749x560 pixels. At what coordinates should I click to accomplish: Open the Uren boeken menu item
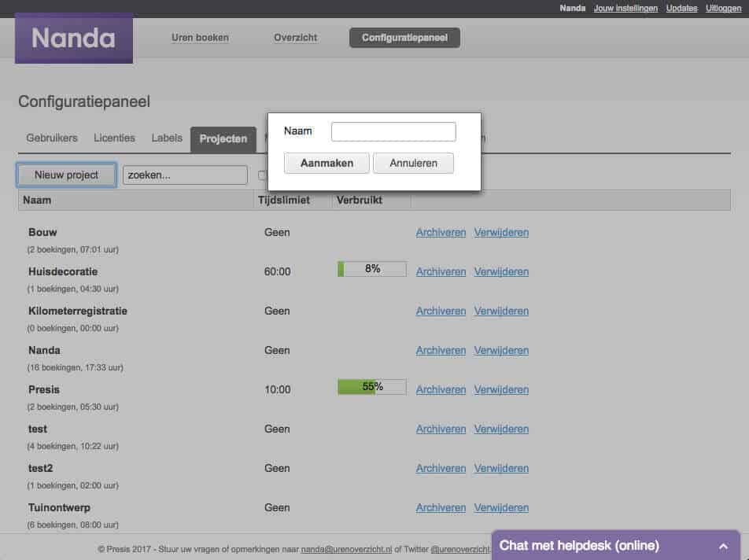tap(200, 38)
